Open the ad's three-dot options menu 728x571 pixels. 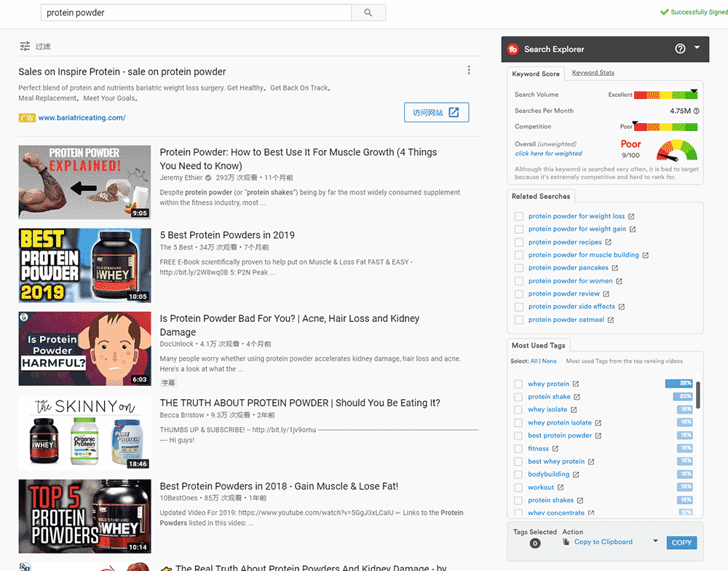click(x=469, y=71)
